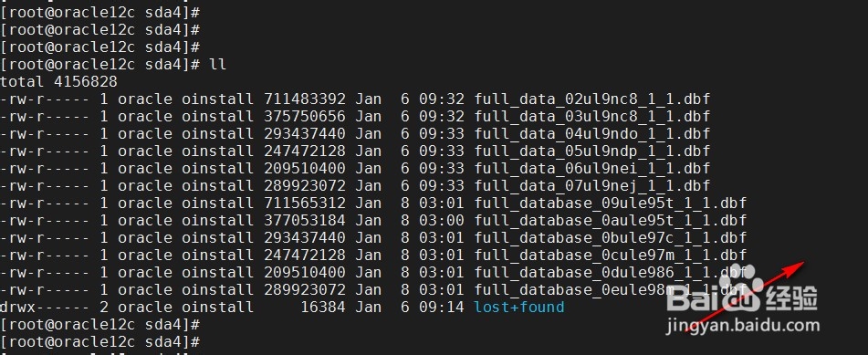Click the red arrow annotation tip
The width and height of the screenshot is (868, 355).
[801, 263]
